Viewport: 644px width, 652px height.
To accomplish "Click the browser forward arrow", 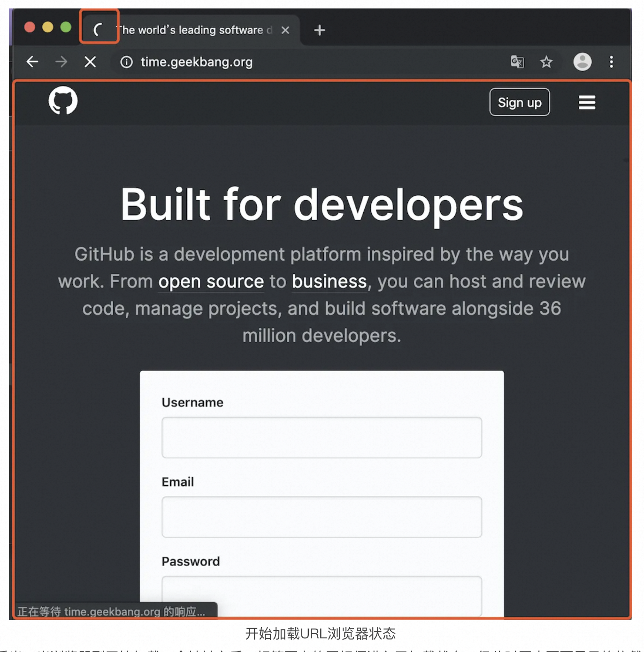I will pyautogui.click(x=61, y=62).
